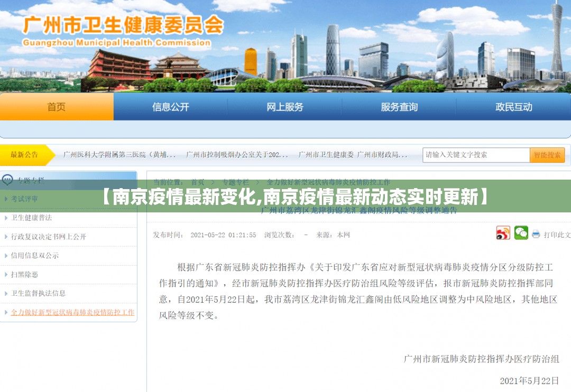Open the 全力做好新型冠状病毒肺炎疫情防控工作 sidebar link

(72, 312)
